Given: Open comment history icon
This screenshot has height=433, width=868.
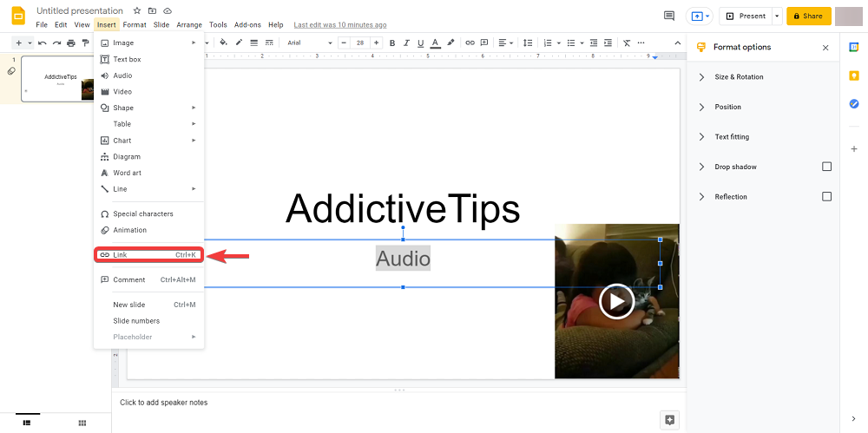Looking at the screenshot, I should click(x=668, y=16).
